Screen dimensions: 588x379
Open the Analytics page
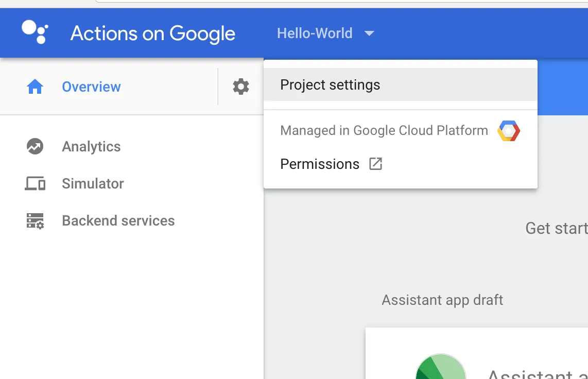tap(91, 147)
